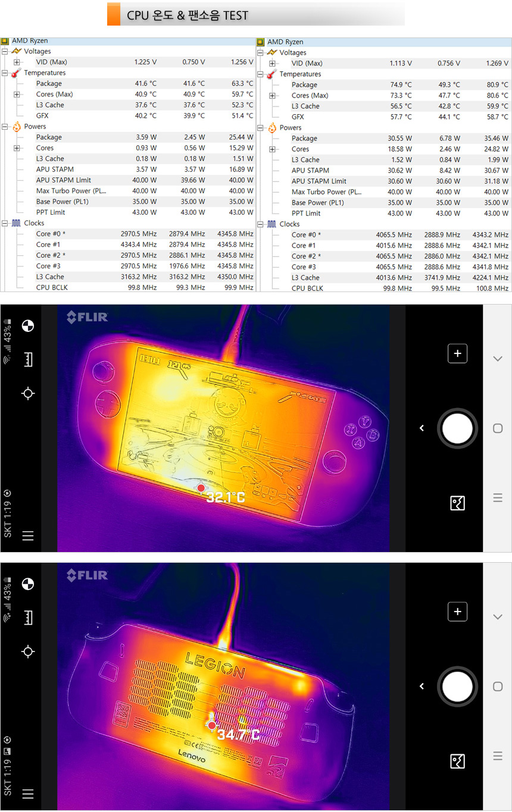Tap the back chevron beside upper shutter button

click(422, 428)
